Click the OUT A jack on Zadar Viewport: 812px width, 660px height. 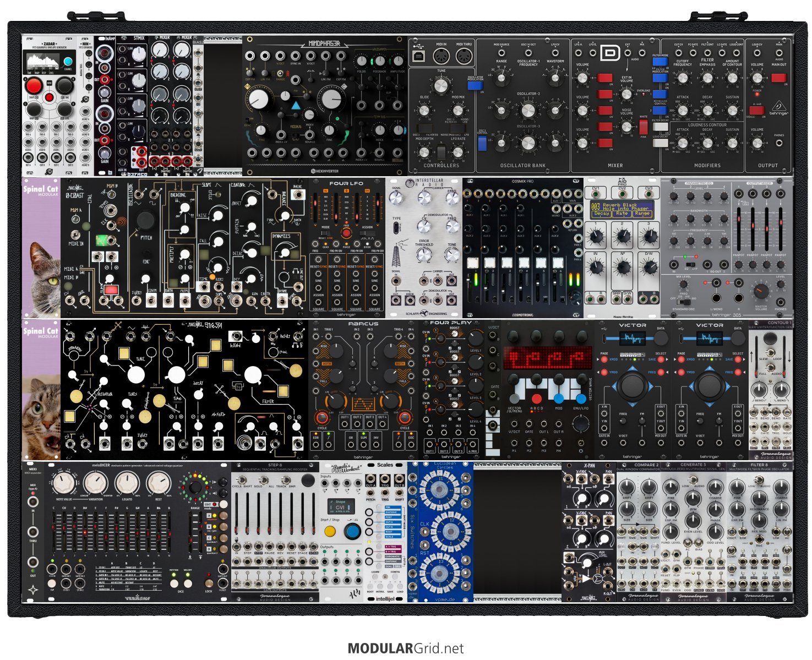[28, 157]
